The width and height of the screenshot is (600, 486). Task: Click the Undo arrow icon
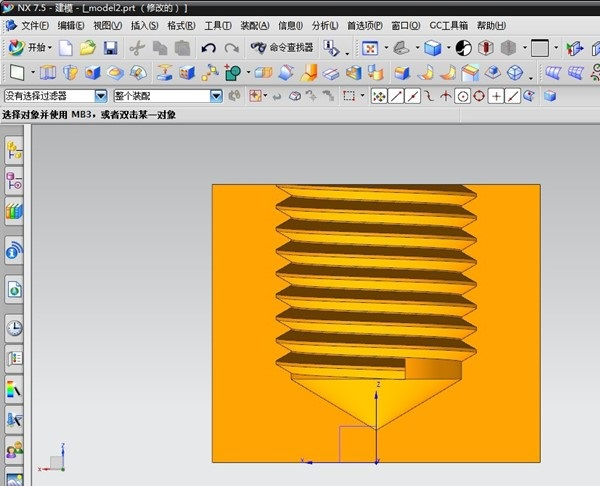pyautogui.click(x=208, y=47)
